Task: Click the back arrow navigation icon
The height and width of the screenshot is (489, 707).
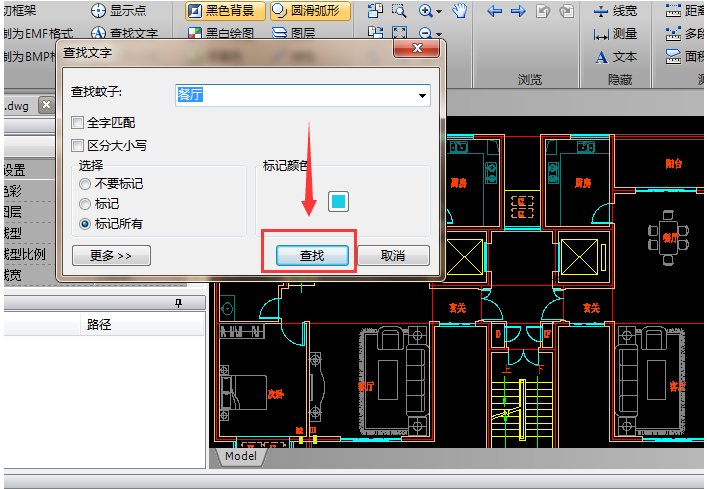Action: [x=494, y=11]
